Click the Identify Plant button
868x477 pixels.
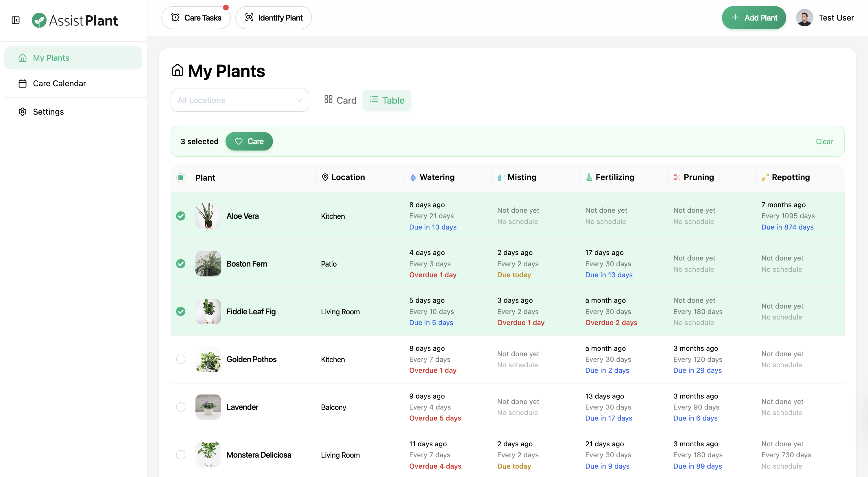273,18
